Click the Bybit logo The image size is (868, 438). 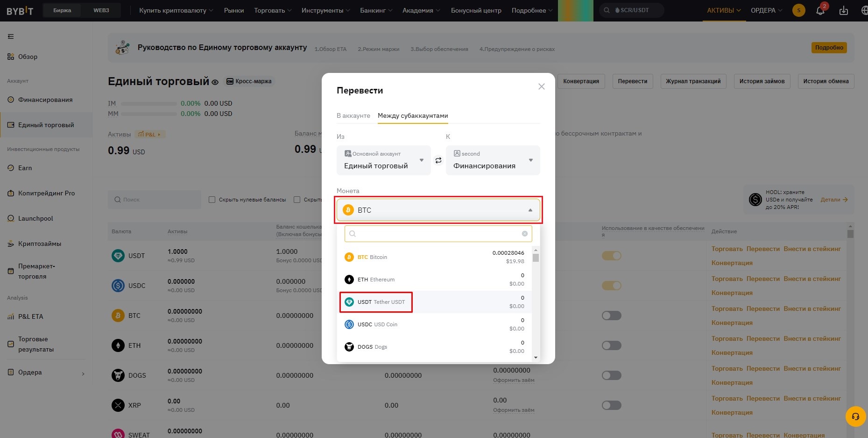click(x=20, y=11)
